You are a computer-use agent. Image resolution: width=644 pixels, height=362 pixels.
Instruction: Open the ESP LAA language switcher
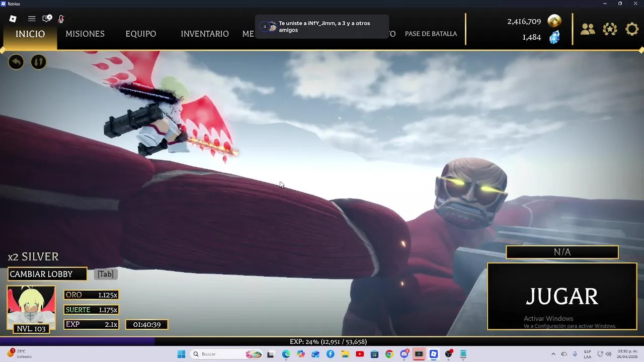click(x=588, y=354)
